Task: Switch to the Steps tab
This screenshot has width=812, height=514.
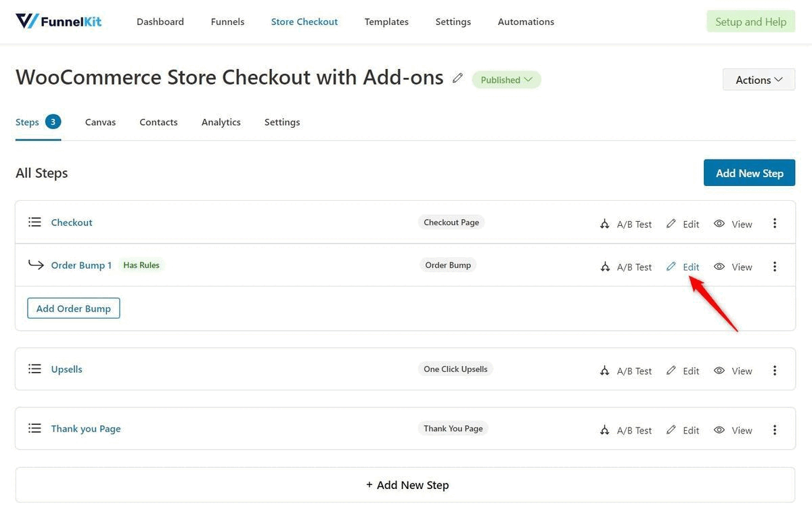Action: 38,122
